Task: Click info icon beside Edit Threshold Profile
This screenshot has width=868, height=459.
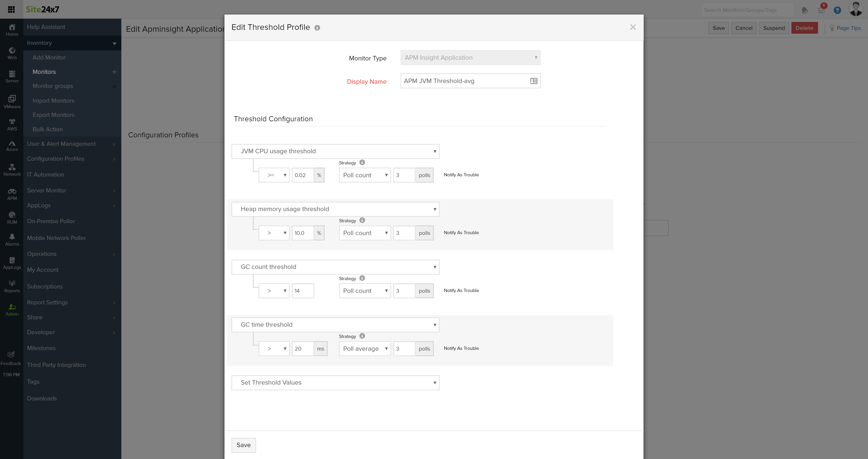Action: click(x=317, y=28)
